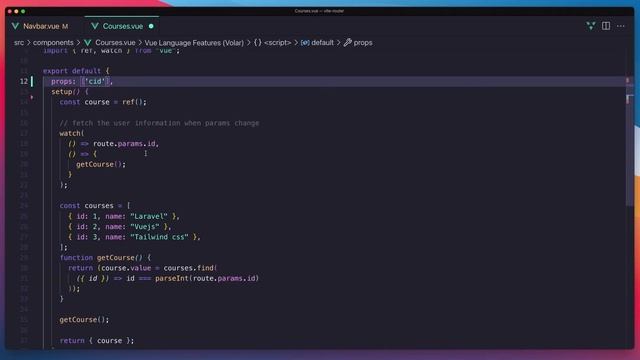Click the split editor right icon
This screenshot has height=360, width=640.
coord(606,26)
